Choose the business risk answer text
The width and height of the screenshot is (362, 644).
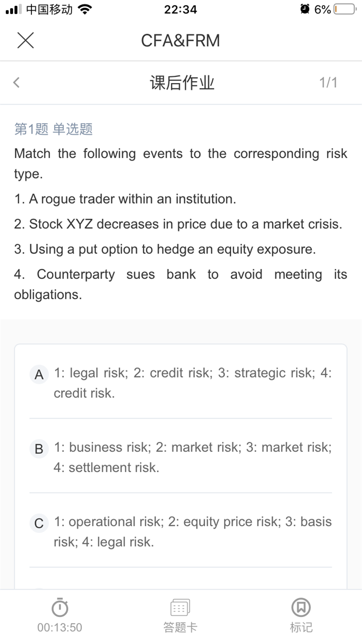[193, 457]
